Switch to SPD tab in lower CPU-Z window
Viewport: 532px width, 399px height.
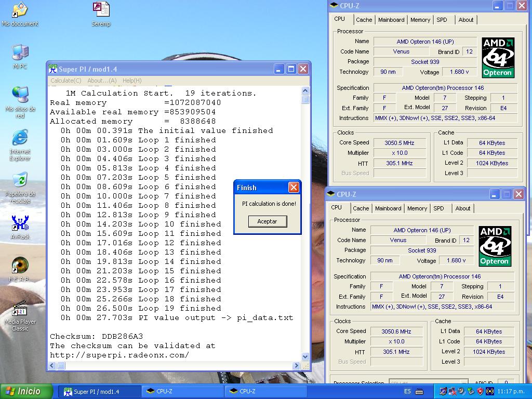(x=438, y=208)
